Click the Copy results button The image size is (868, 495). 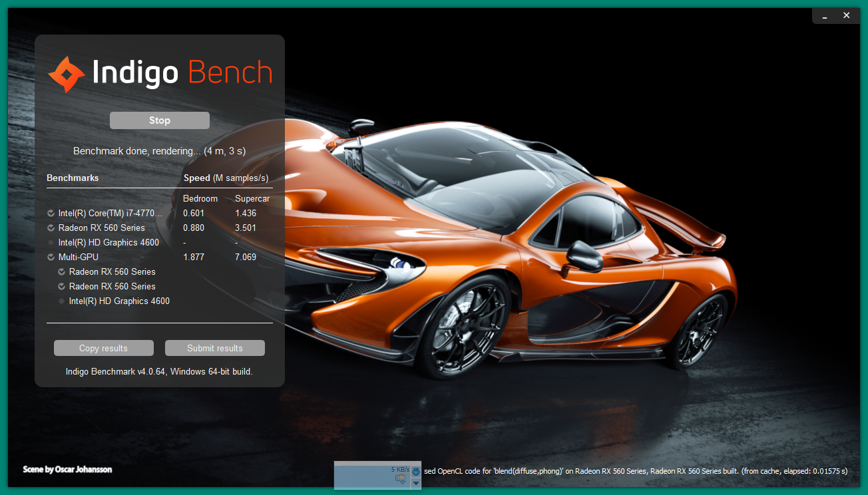coord(103,348)
